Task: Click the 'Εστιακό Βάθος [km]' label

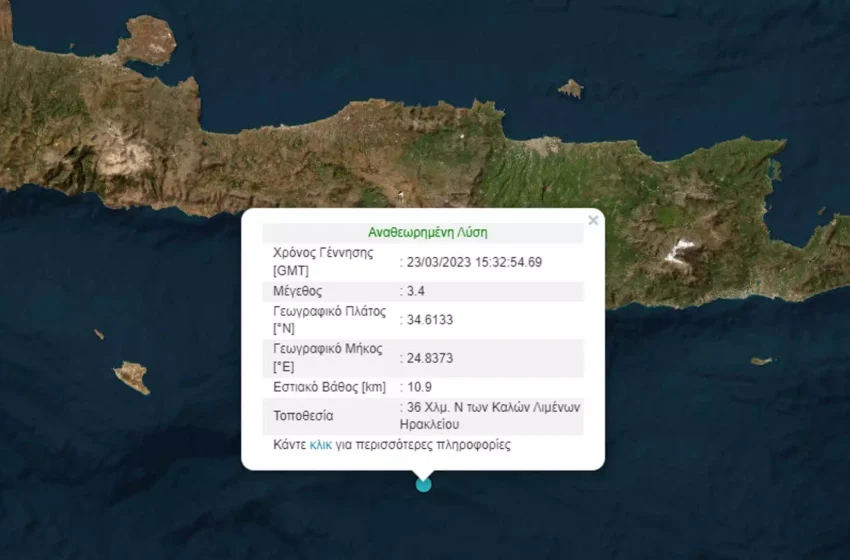Action: click(x=331, y=386)
